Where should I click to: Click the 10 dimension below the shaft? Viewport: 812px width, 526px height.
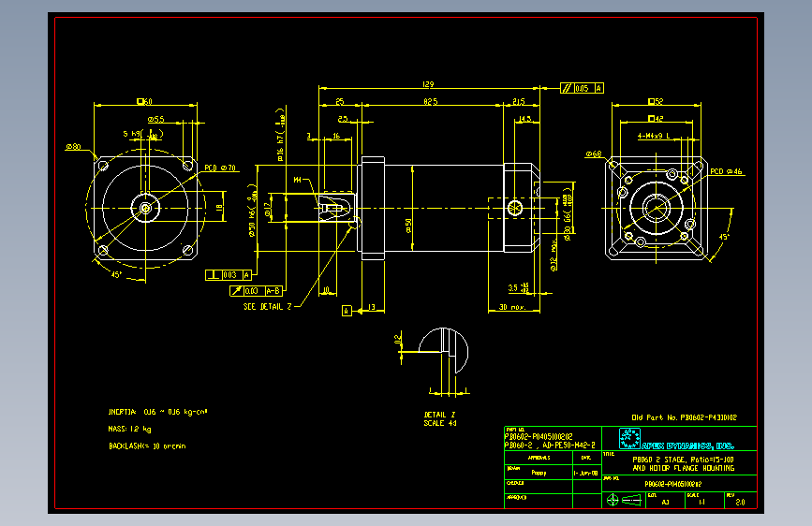click(x=326, y=290)
